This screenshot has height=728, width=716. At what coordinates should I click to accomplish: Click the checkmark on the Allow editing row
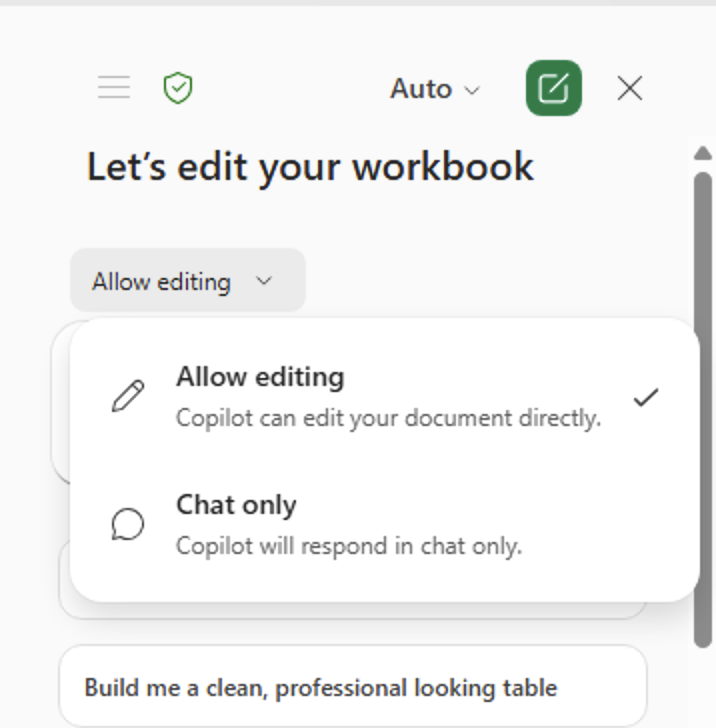pos(646,397)
